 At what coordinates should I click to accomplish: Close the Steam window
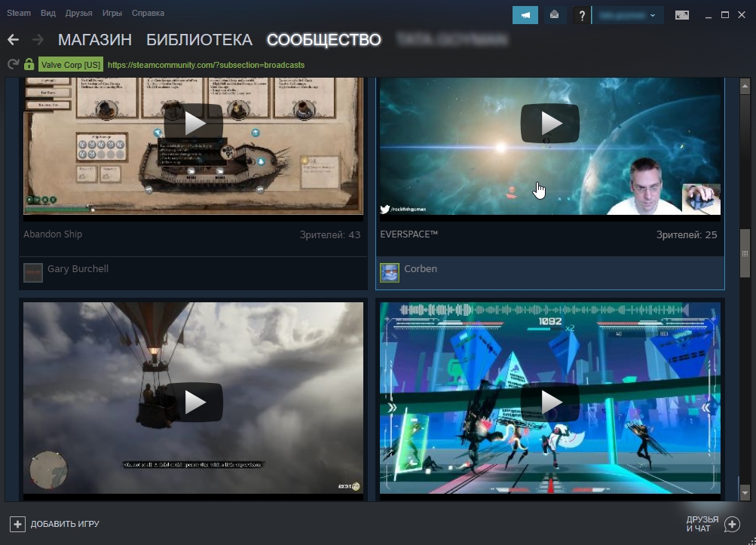coord(742,15)
